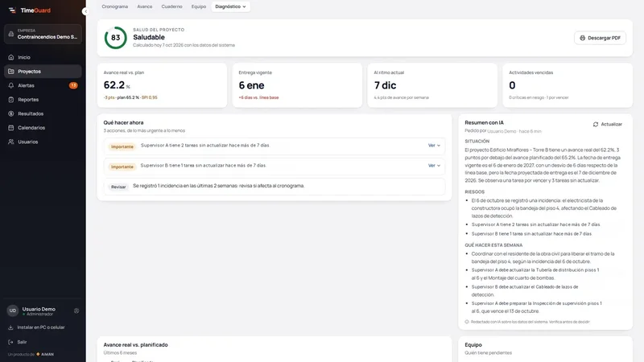The width and height of the screenshot is (644, 362).
Task: Click the health score ring showing 83
Action: click(x=115, y=38)
